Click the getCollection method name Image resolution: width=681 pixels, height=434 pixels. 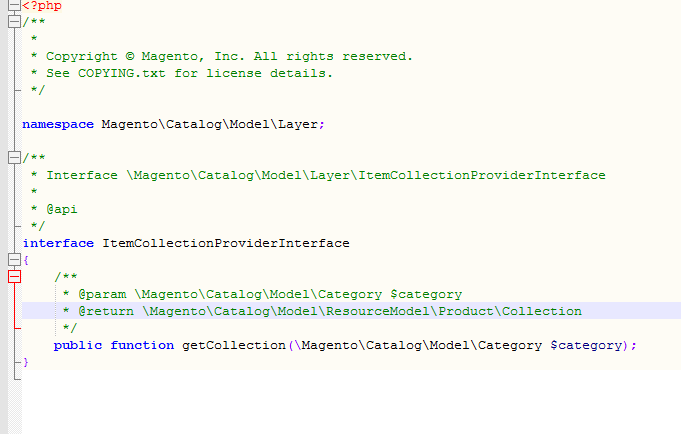click(234, 345)
